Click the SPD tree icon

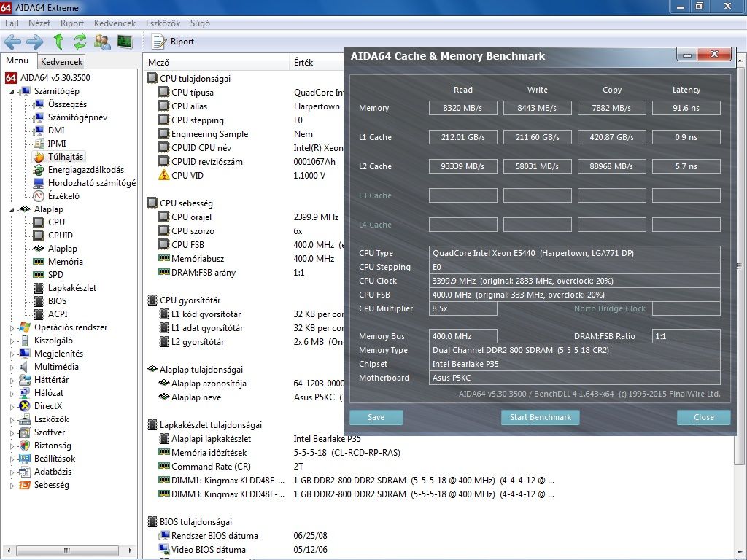39,275
